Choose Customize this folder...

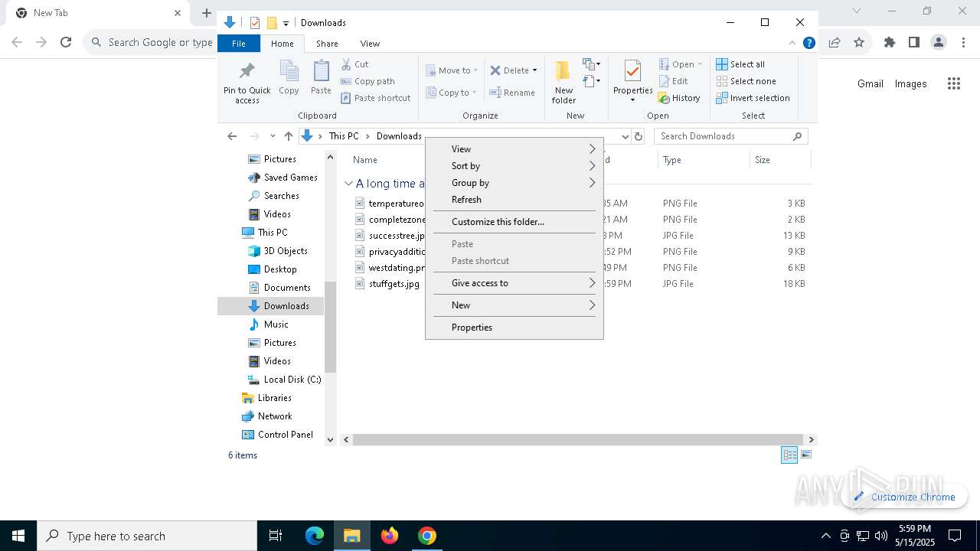[514, 222]
